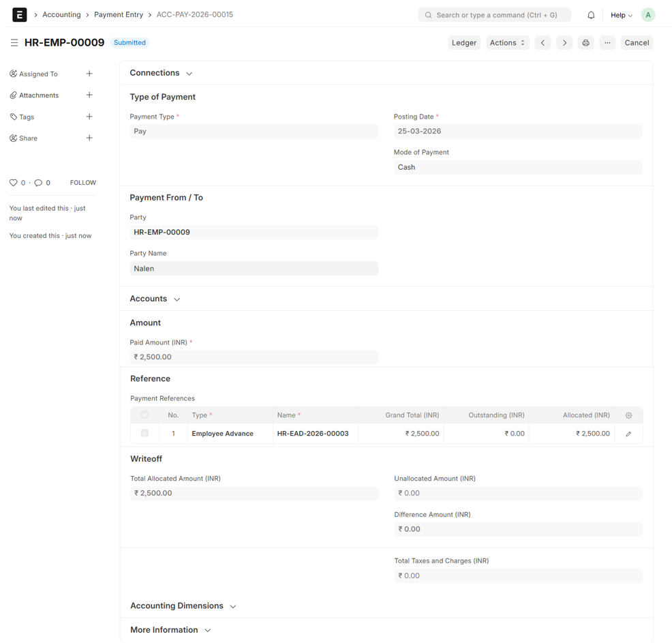Toggle the sidebar hamburger icon
This screenshot has height=643, width=672.
coord(14,43)
